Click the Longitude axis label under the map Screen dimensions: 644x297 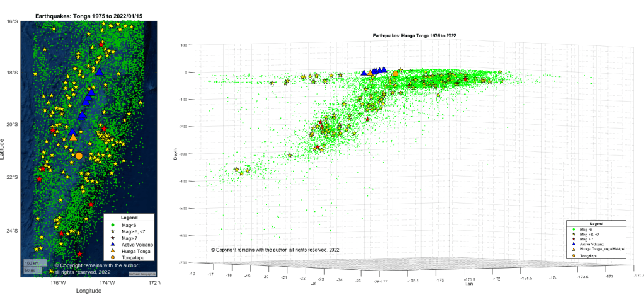(88, 291)
